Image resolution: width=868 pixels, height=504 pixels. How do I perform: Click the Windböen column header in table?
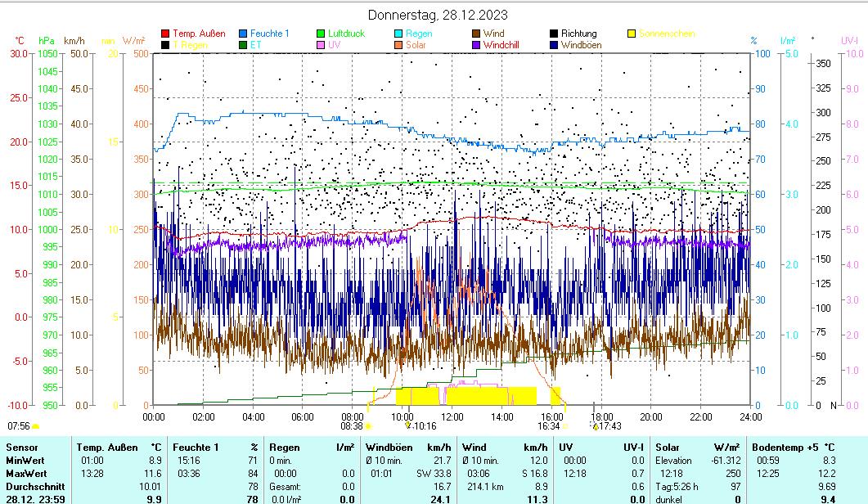(388, 448)
